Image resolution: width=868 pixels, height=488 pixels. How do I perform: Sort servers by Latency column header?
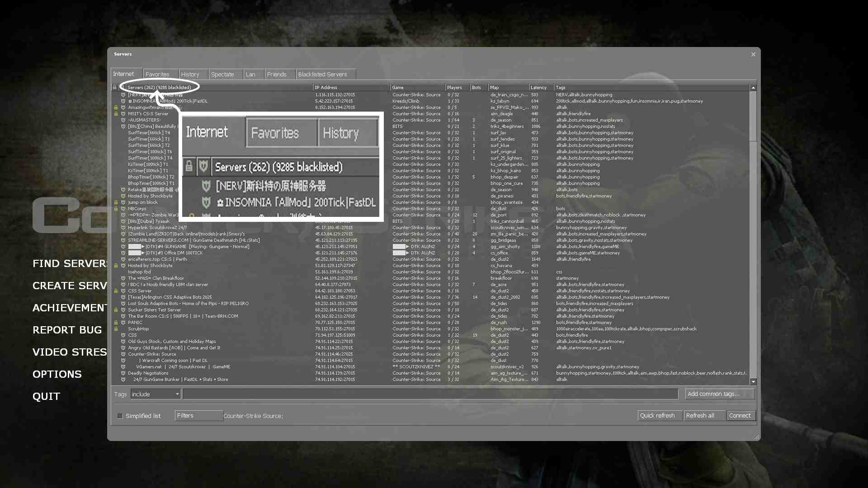(539, 87)
